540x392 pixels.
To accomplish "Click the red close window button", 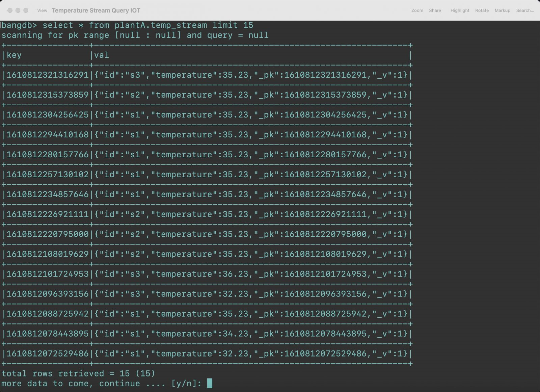I will click(x=10, y=10).
